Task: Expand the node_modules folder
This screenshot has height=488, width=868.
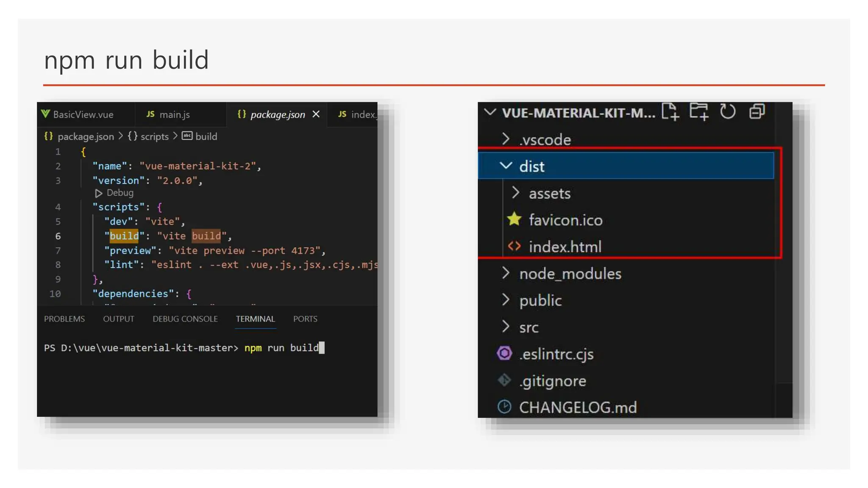Action: [506, 273]
